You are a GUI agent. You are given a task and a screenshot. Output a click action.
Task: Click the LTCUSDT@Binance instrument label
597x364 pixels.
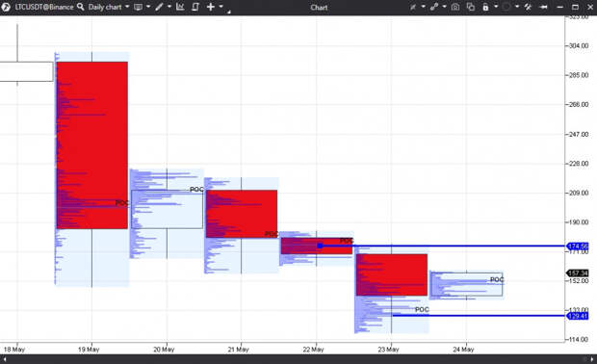pyautogui.click(x=44, y=7)
